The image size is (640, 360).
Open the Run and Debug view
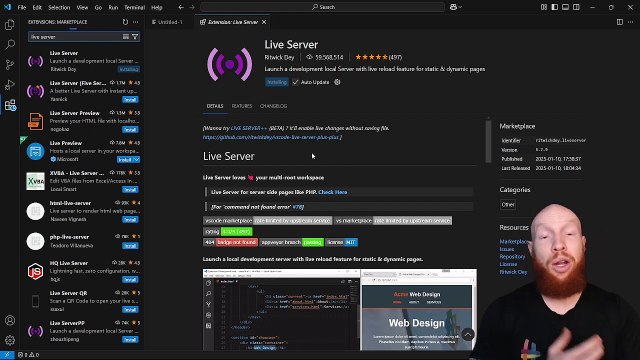10,85
